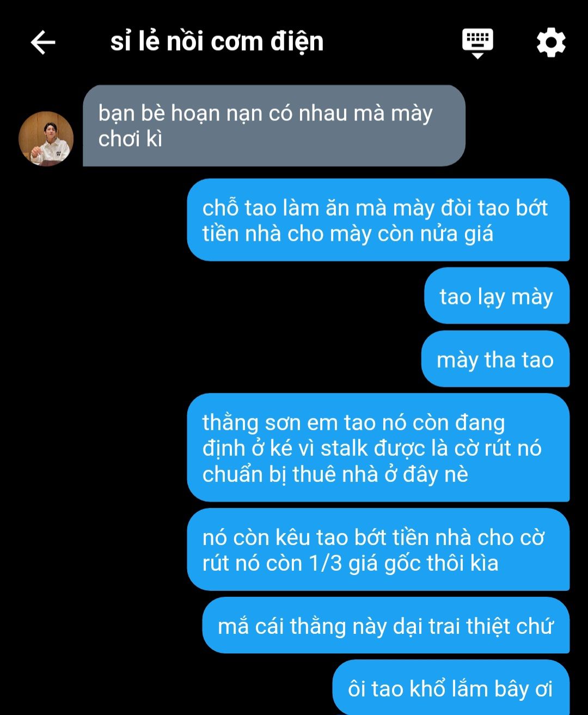
Task: Tap the 'tao lạy mày' bubble
Action: 497,296
